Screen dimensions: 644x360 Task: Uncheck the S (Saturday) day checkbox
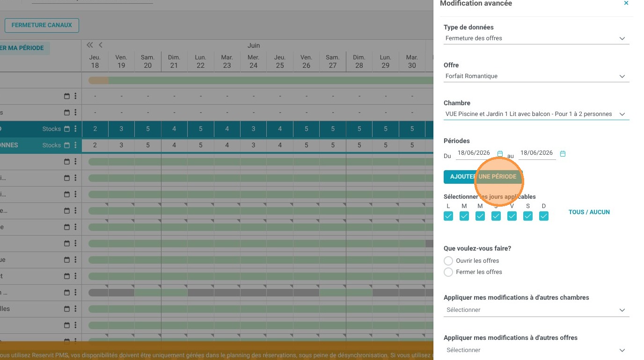[528, 216]
